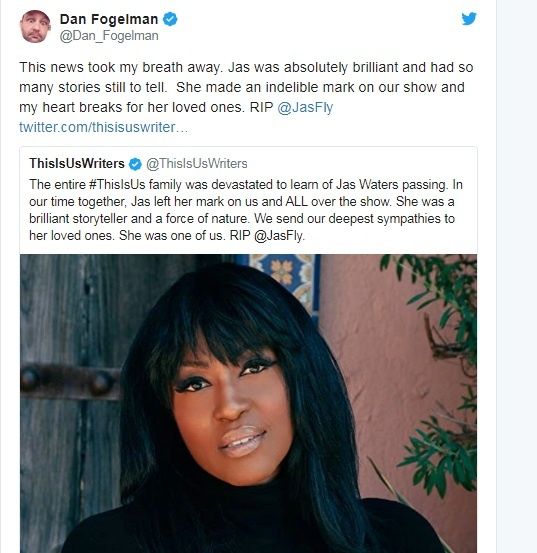Screen dimensions: 537x553
Task: Follow the twitter.com/thisisuswriter… link
Action: 104,127
